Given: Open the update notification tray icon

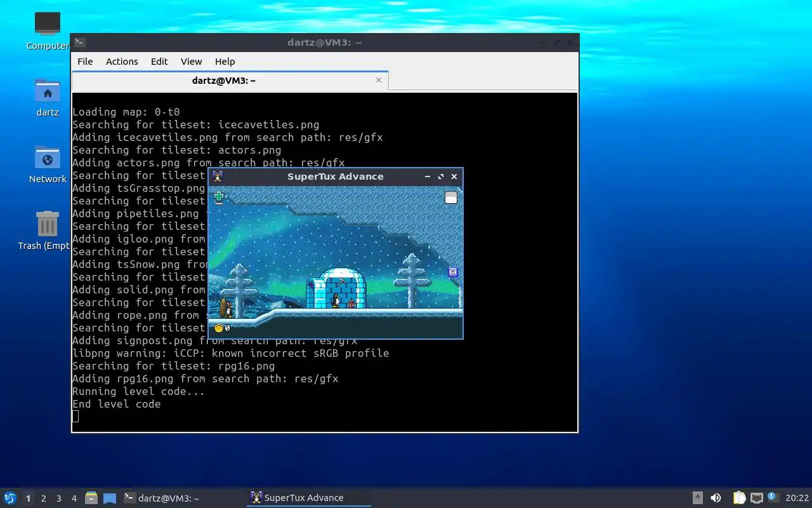Looking at the screenshot, I should (x=773, y=497).
